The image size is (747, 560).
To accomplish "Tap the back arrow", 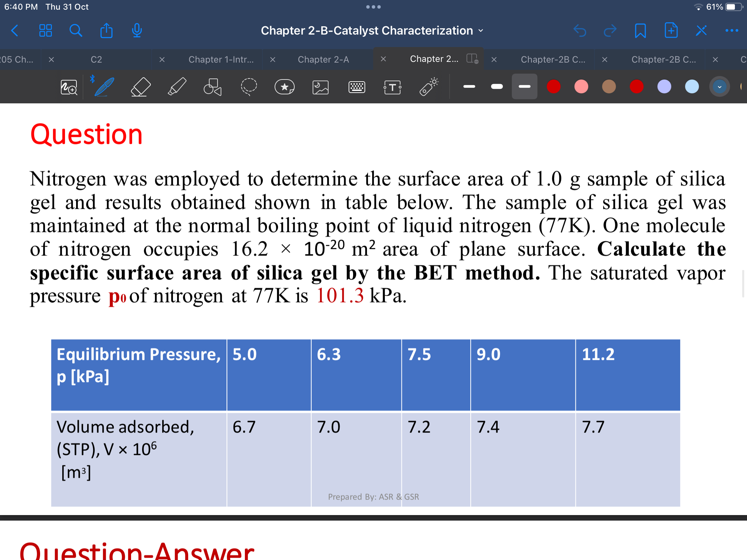I will click(x=15, y=31).
